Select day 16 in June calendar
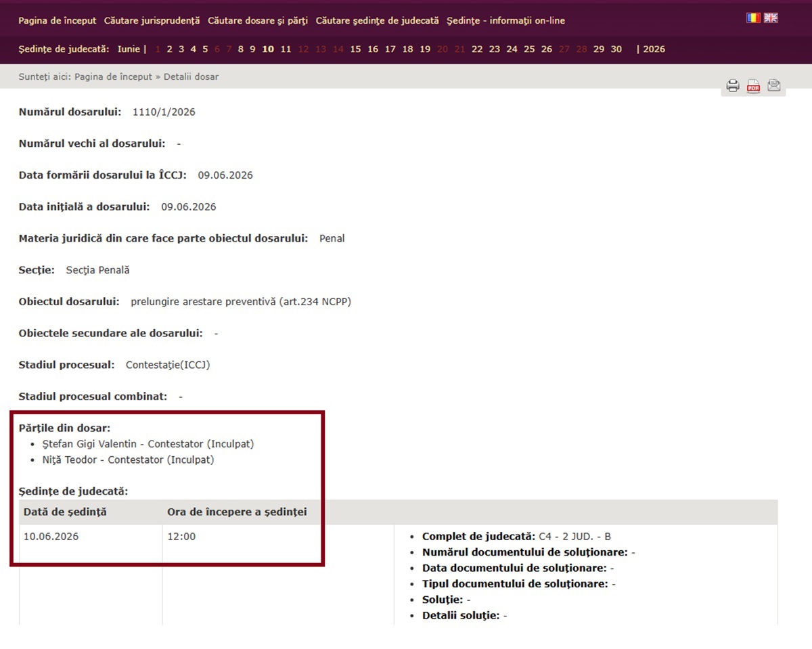The image size is (812, 649). 373,49
